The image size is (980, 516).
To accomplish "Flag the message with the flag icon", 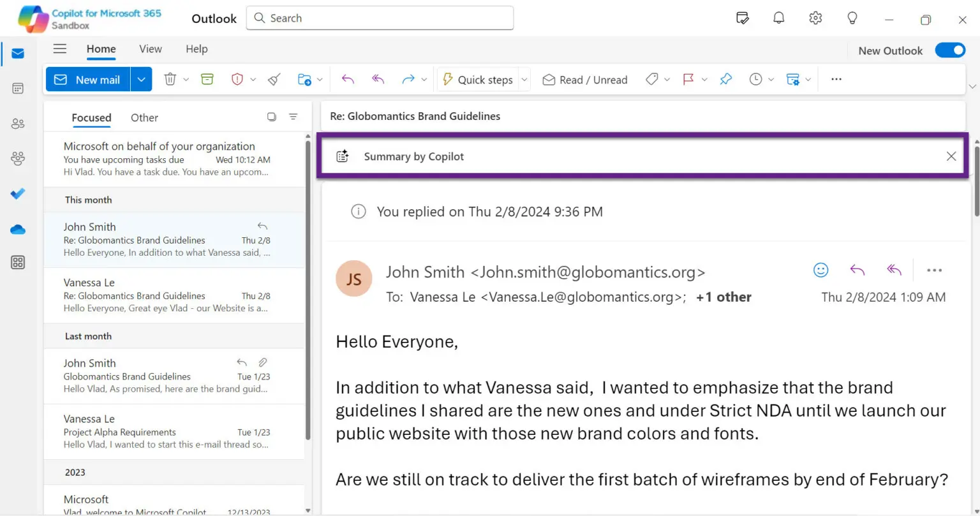I will (x=688, y=79).
